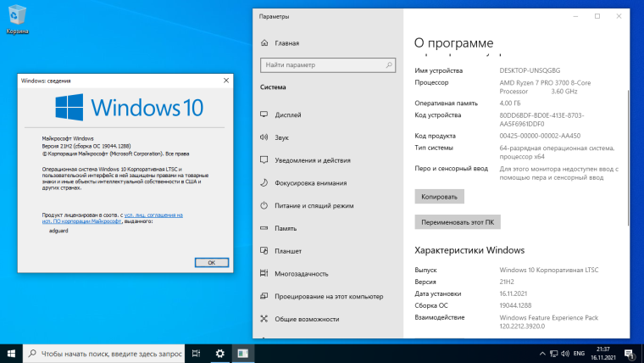Click the Windows Start button
The image size is (644, 363).
click(x=11, y=353)
